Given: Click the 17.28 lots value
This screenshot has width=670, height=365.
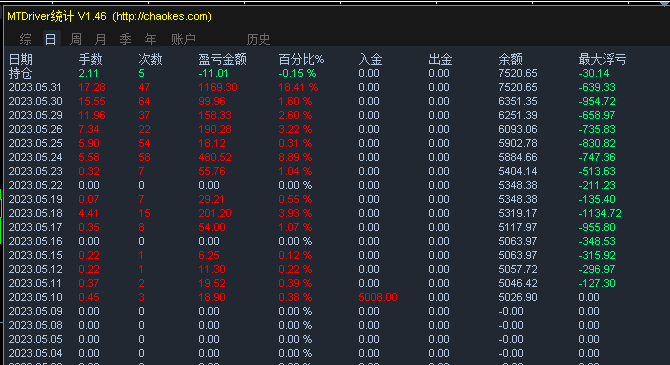Looking at the screenshot, I should (92, 88).
